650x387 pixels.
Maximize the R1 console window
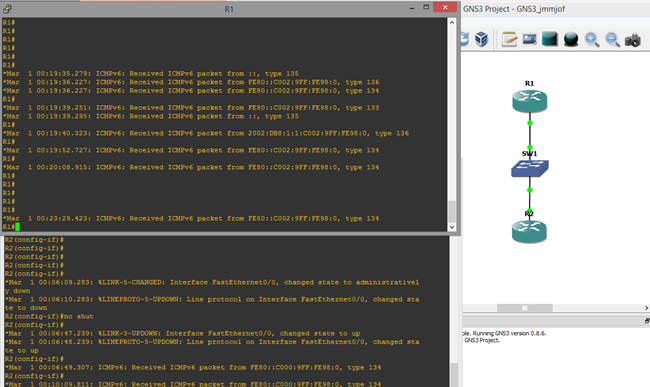coord(426,7)
